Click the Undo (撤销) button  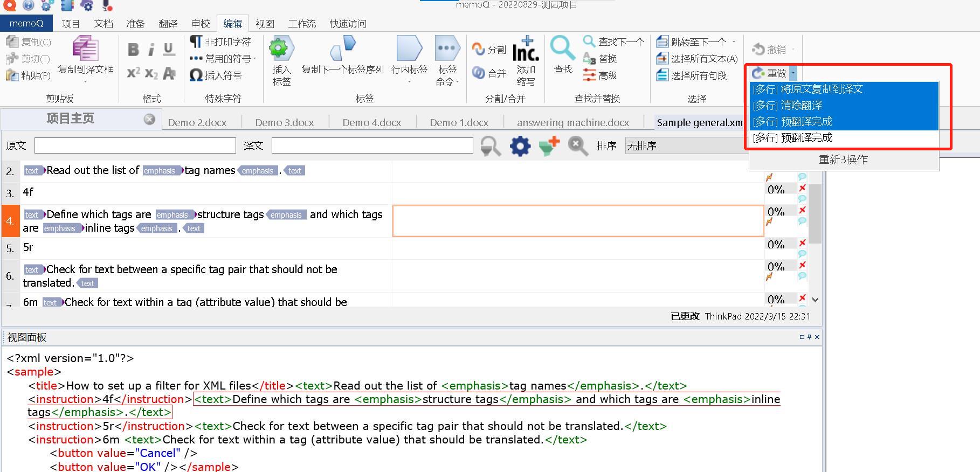click(769, 49)
